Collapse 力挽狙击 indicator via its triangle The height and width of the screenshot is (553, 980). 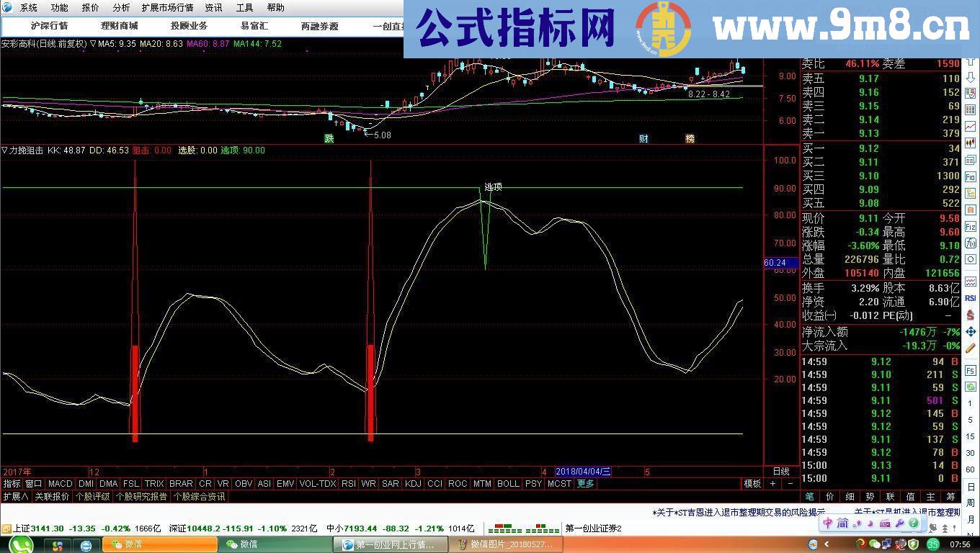(5, 150)
